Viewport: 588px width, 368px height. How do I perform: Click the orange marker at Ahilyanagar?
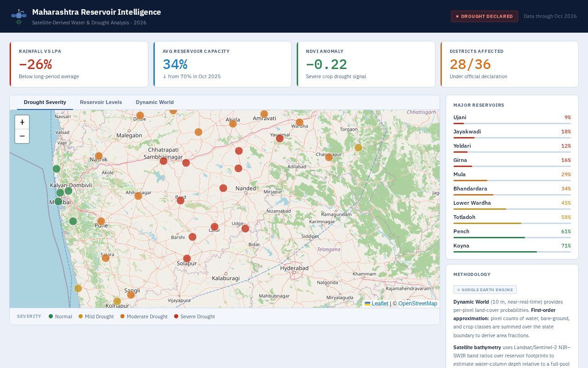138,196
